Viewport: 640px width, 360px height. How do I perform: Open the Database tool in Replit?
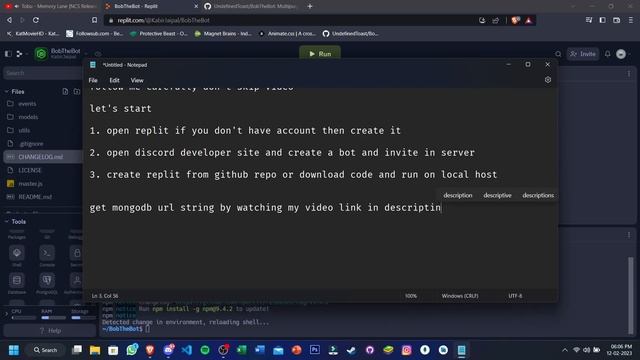[x=17, y=280]
